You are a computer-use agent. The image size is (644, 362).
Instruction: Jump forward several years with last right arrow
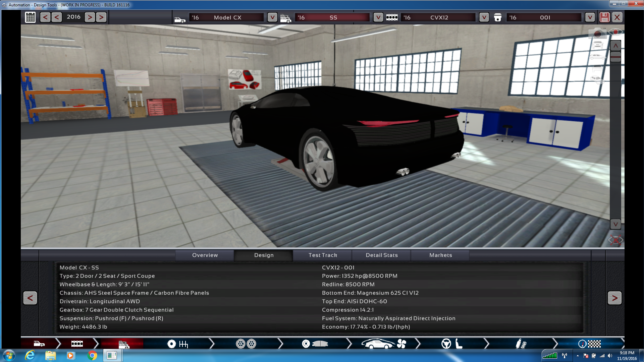[101, 17]
